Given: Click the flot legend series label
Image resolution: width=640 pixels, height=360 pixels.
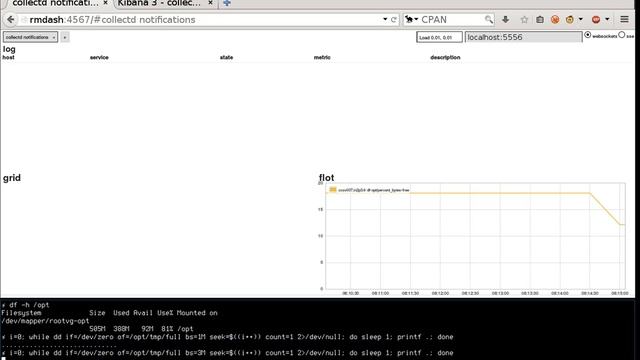Looking at the screenshot, I should [x=373, y=190].
